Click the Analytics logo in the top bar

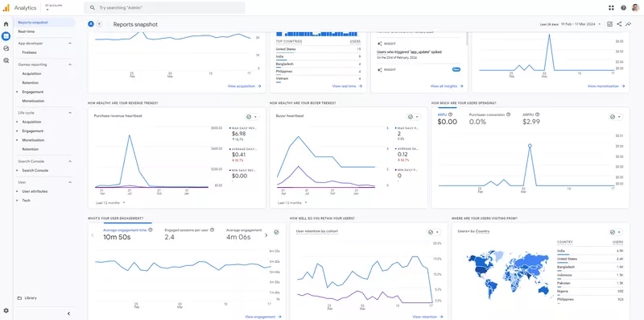pyautogui.click(x=6, y=8)
